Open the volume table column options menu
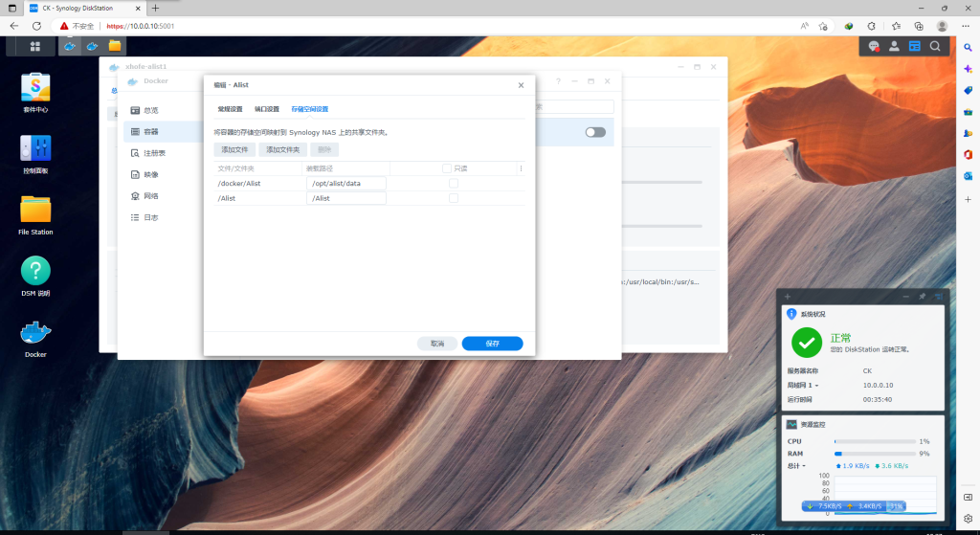 point(521,168)
